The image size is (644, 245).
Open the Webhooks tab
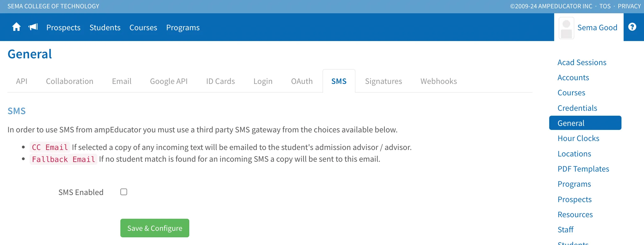(x=439, y=81)
